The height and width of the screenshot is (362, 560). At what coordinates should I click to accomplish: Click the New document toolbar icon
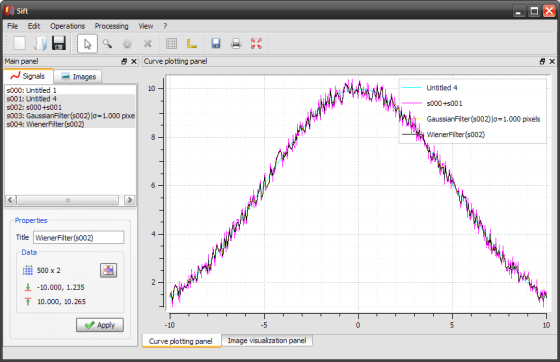click(x=20, y=44)
